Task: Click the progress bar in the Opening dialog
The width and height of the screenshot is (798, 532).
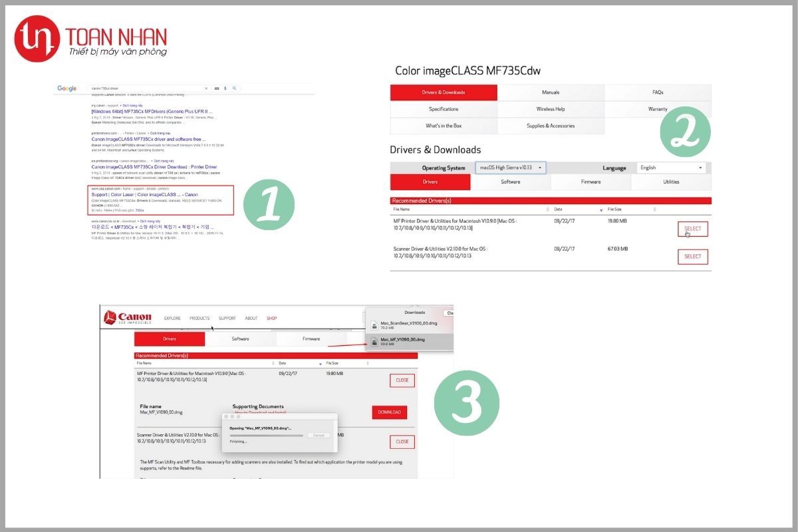Action: [267, 436]
